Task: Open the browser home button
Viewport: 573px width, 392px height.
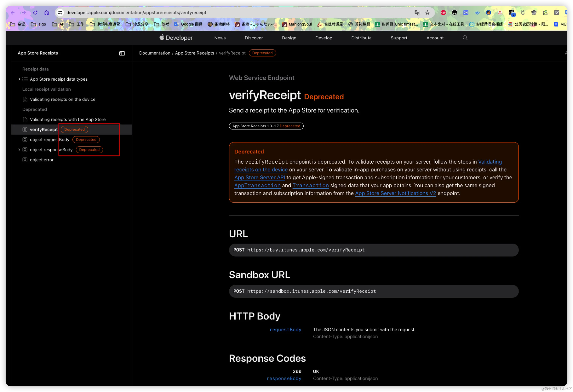Action: 47,13
